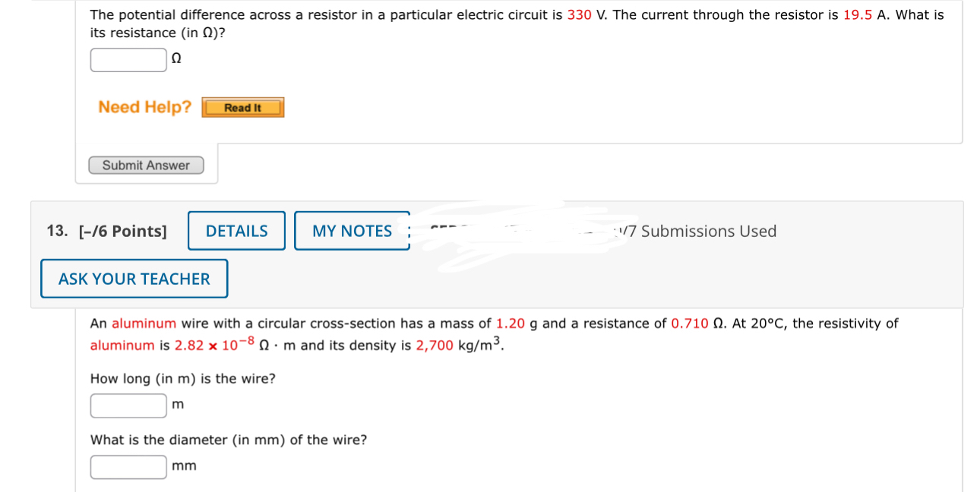The image size is (980, 492).
Task: Click the Need Help? label
Action: coord(144,107)
